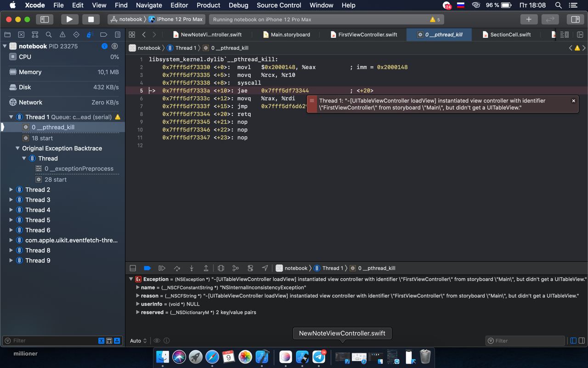Choose iPhone 12 Pro Max destination
The height and width of the screenshot is (368, 588).
coord(175,19)
